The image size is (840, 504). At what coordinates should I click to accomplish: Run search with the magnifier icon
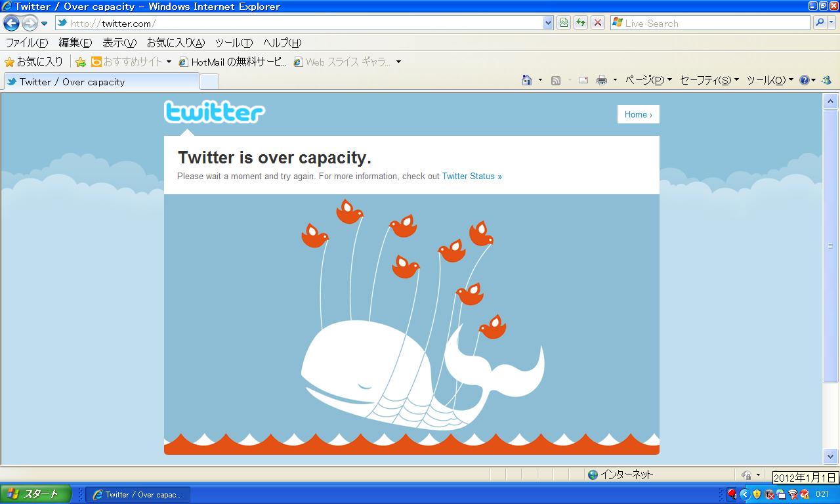tap(819, 23)
